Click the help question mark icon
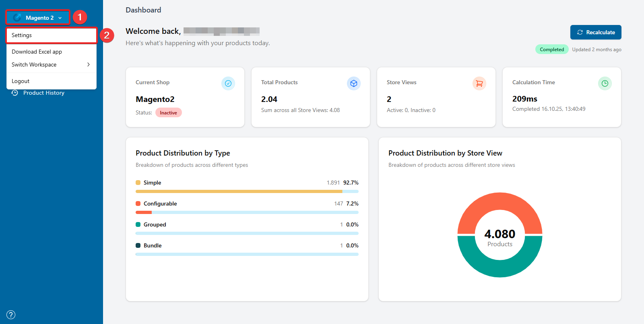 pyautogui.click(x=11, y=315)
